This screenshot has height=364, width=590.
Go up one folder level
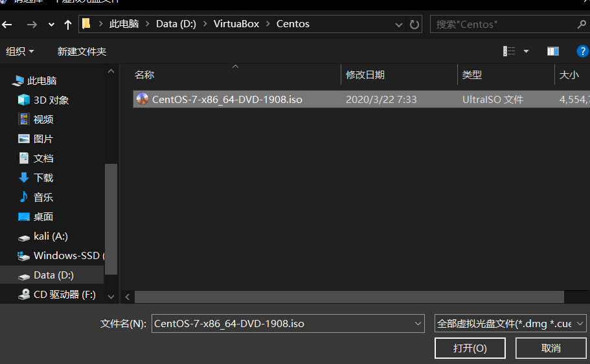68,25
